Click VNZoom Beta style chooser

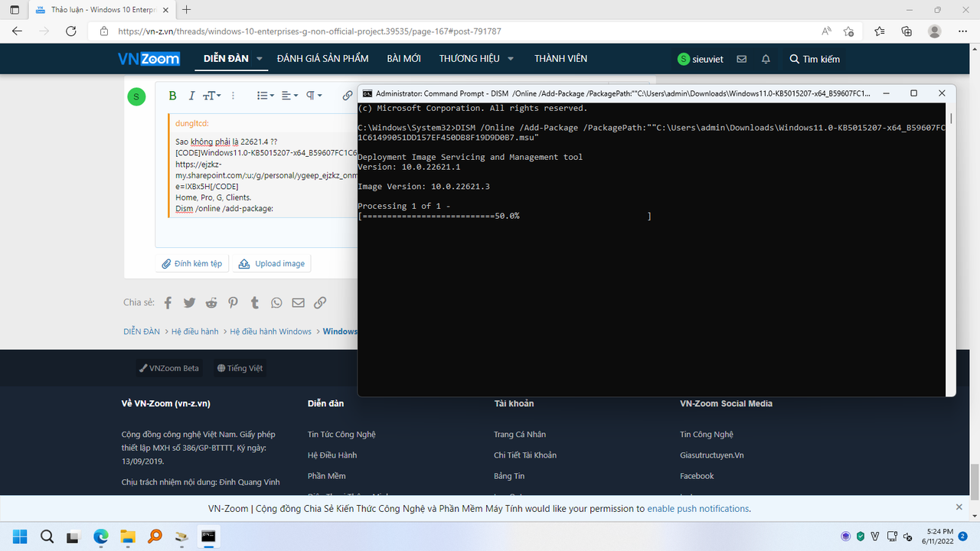168,368
